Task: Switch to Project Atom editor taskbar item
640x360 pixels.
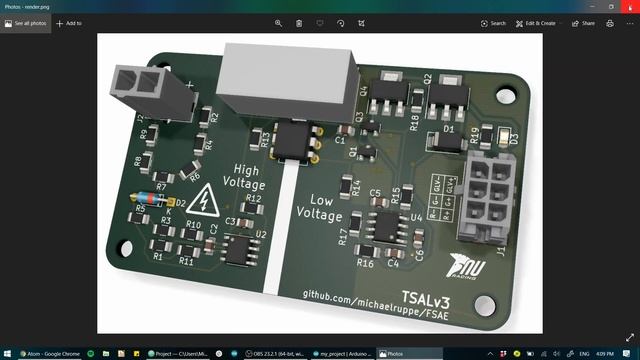Action: [178, 353]
